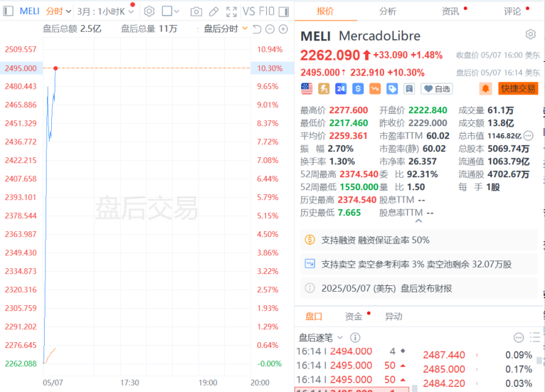
Task: Zoom out chart with minus icon
Action: tap(270, 29)
